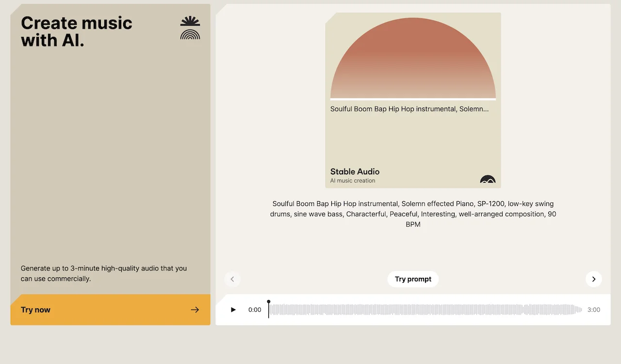Click the small logo on the album card

click(488, 180)
